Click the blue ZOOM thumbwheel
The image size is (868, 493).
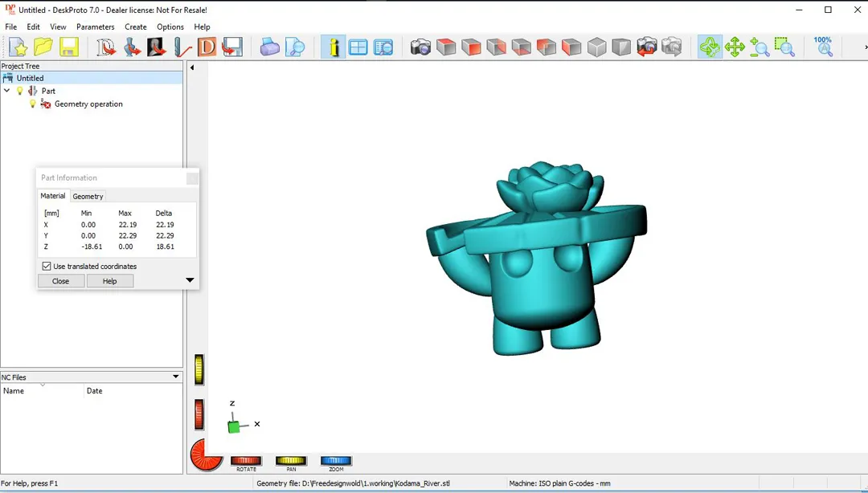pyautogui.click(x=336, y=461)
